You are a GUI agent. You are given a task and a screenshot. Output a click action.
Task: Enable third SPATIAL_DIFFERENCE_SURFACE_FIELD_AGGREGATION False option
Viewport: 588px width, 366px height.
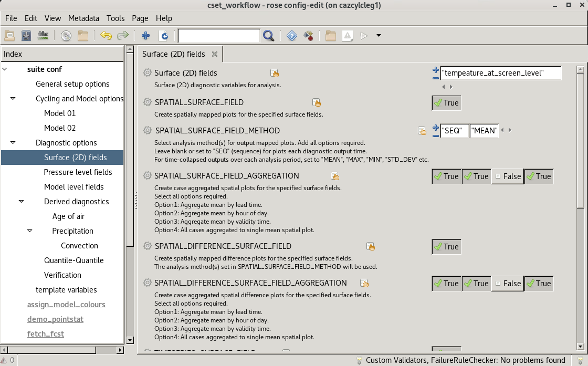pos(508,284)
